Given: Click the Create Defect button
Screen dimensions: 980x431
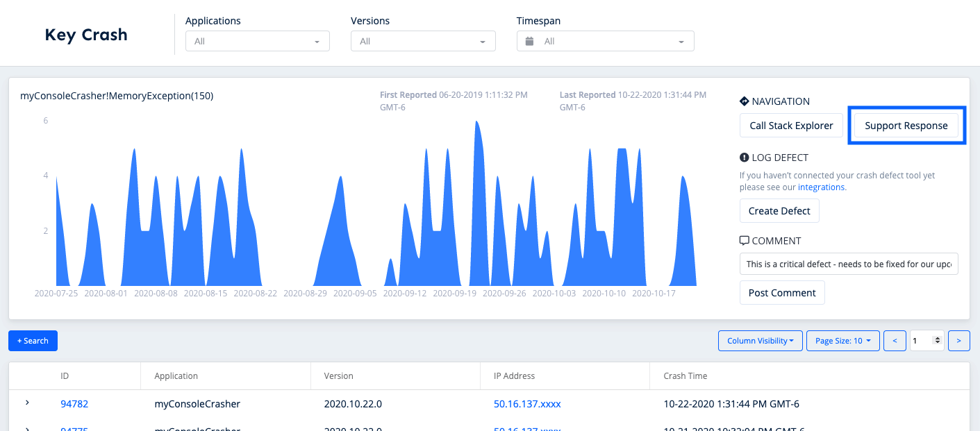Looking at the screenshot, I should tap(779, 211).
